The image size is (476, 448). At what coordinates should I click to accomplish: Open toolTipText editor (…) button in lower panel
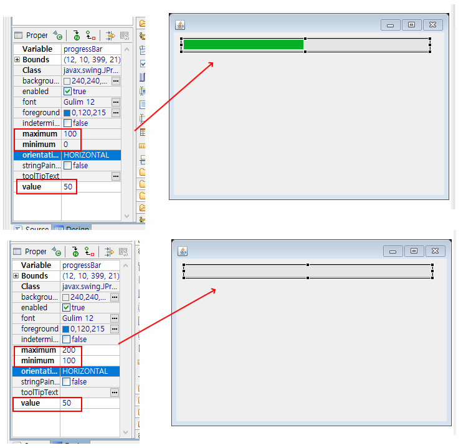115,393
